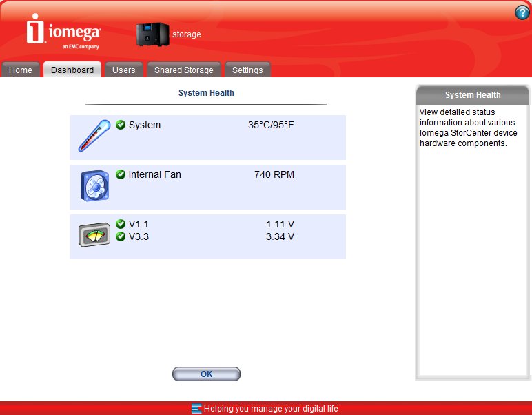Click the voltage meter gauge icon

pyautogui.click(x=93, y=235)
